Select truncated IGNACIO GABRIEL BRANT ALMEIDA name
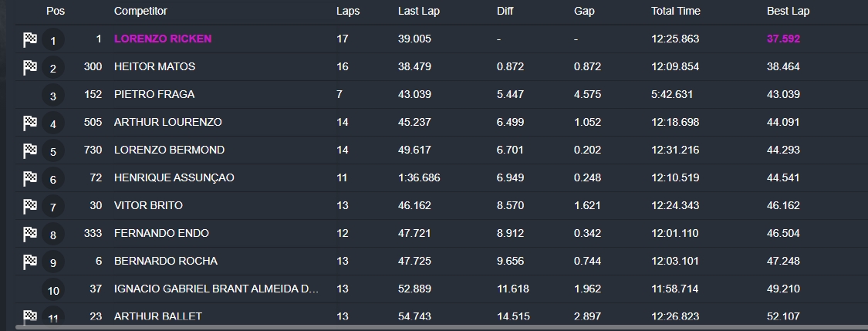 [x=217, y=289]
